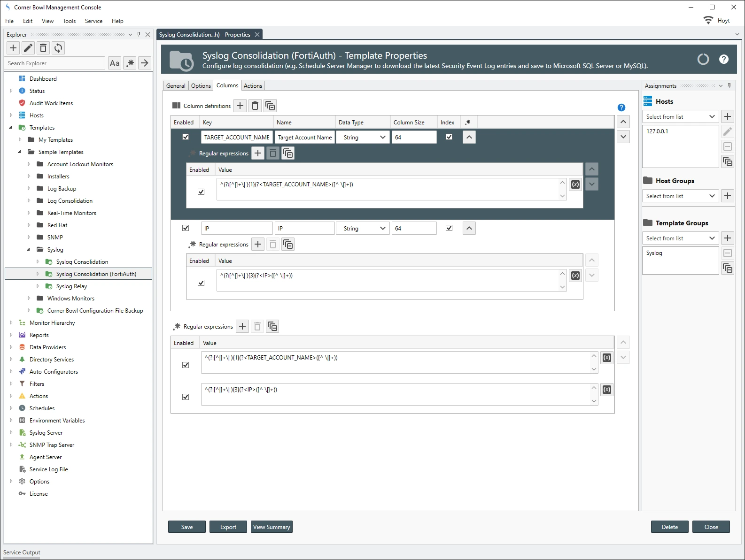Open the blue help icon for columns
This screenshot has height=560, width=745.
(621, 107)
